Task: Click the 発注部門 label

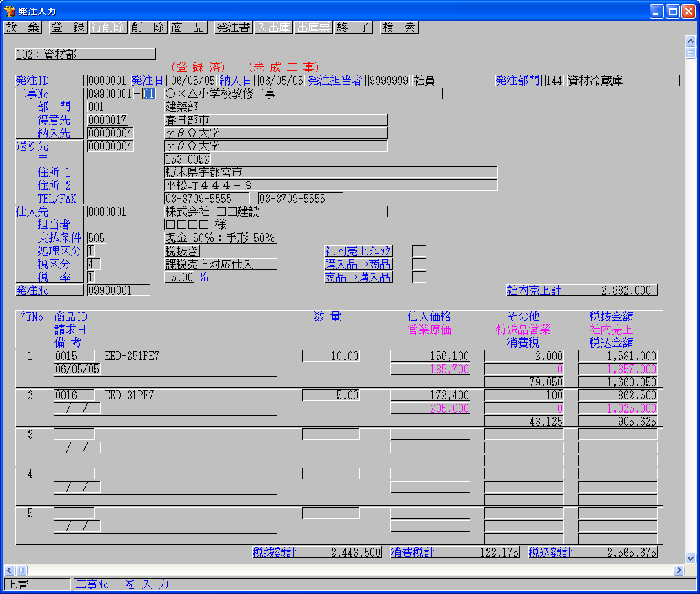Action: click(518, 81)
